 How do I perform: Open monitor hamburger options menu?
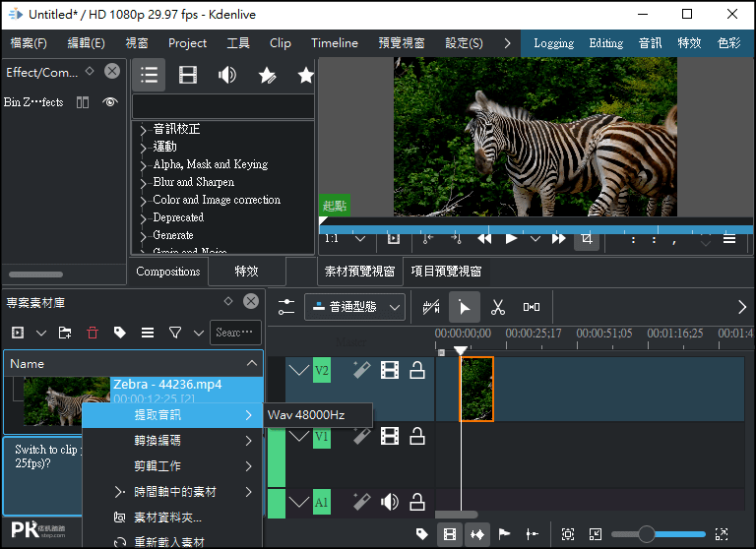729,239
